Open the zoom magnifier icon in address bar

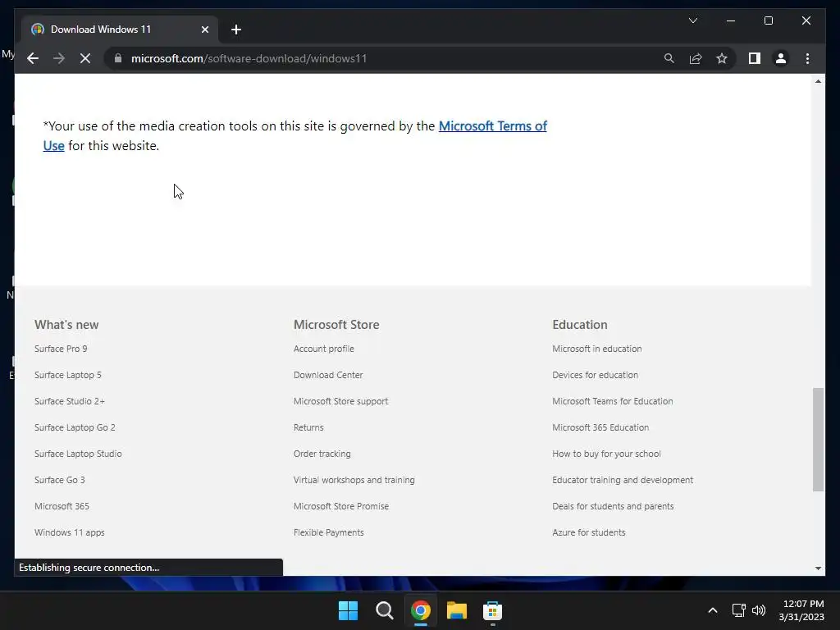(669, 58)
